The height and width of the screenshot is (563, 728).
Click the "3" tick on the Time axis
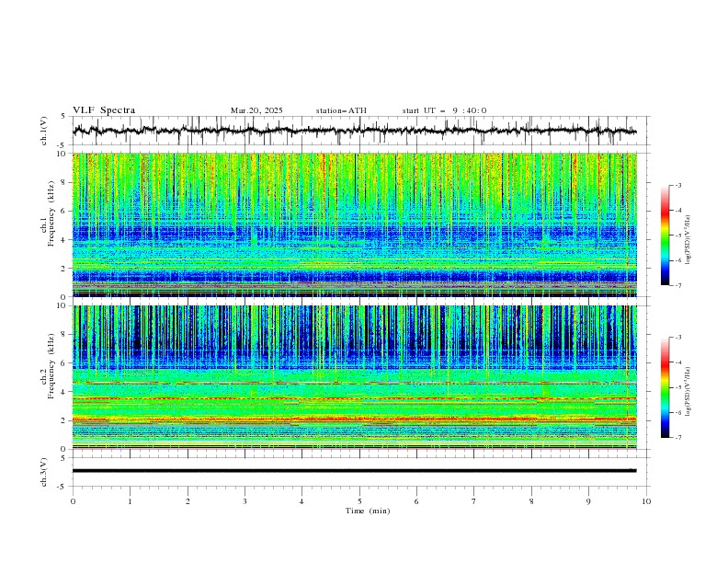(x=245, y=501)
